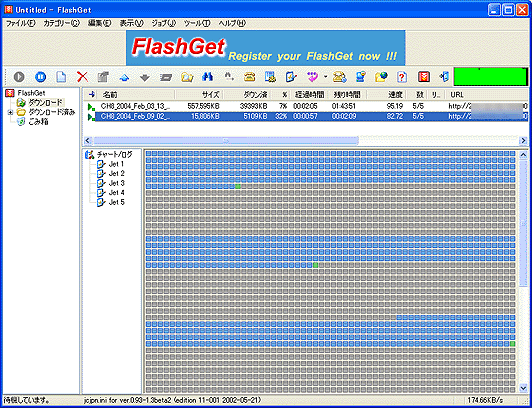This screenshot has height=408, width=532.
Task: Click the 174.66KB/s status bar speed
Action: [486, 400]
